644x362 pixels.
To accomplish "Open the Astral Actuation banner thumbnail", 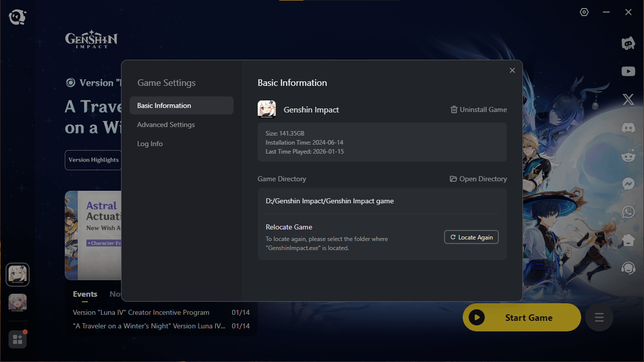I will tap(93, 235).
